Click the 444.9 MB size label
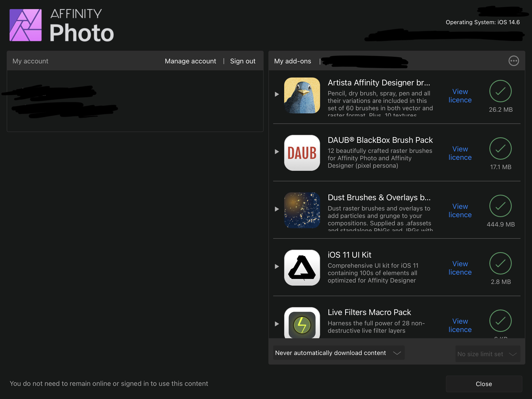This screenshot has height=399, width=532. point(501,224)
